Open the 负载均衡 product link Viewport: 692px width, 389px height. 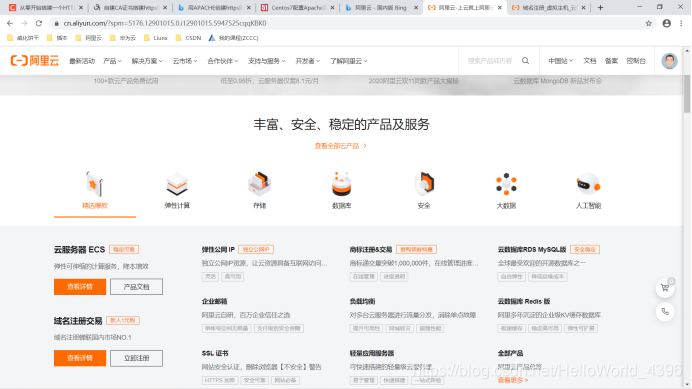coord(362,301)
